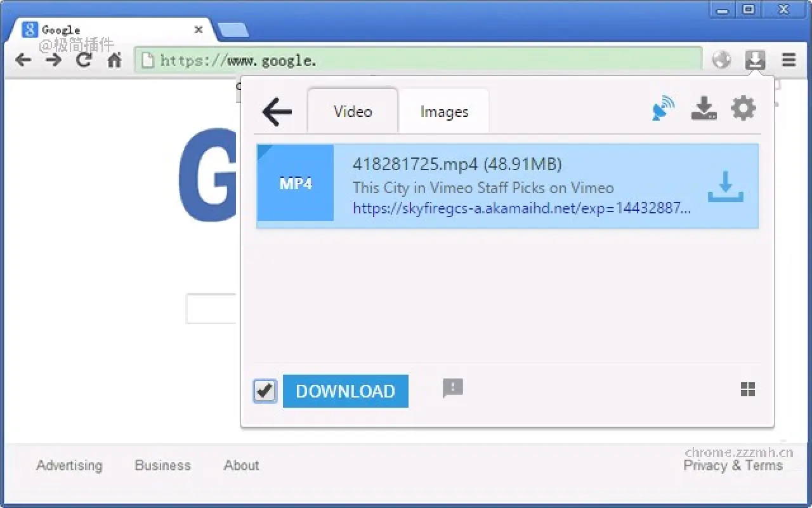The width and height of the screenshot is (812, 508).
Task: Open the settings gear in the downloader popup
Action: click(x=743, y=108)
